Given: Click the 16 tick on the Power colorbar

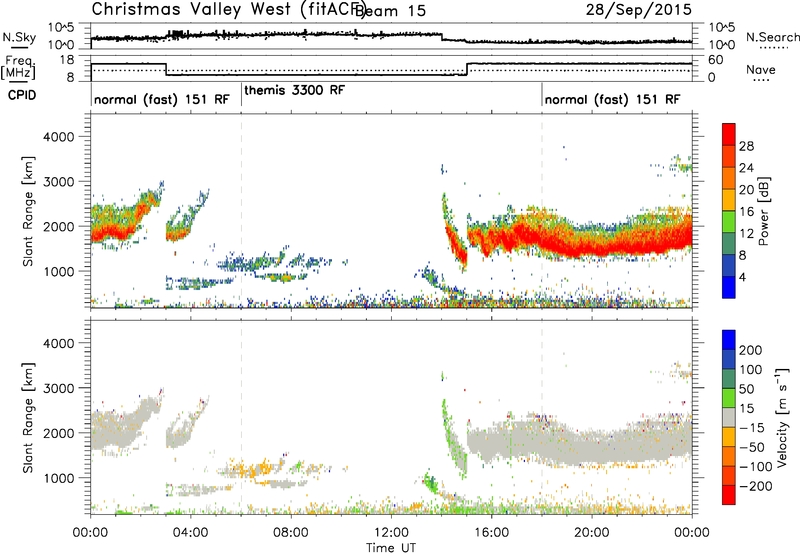Looking at the screenshot, I should point(746,212).
